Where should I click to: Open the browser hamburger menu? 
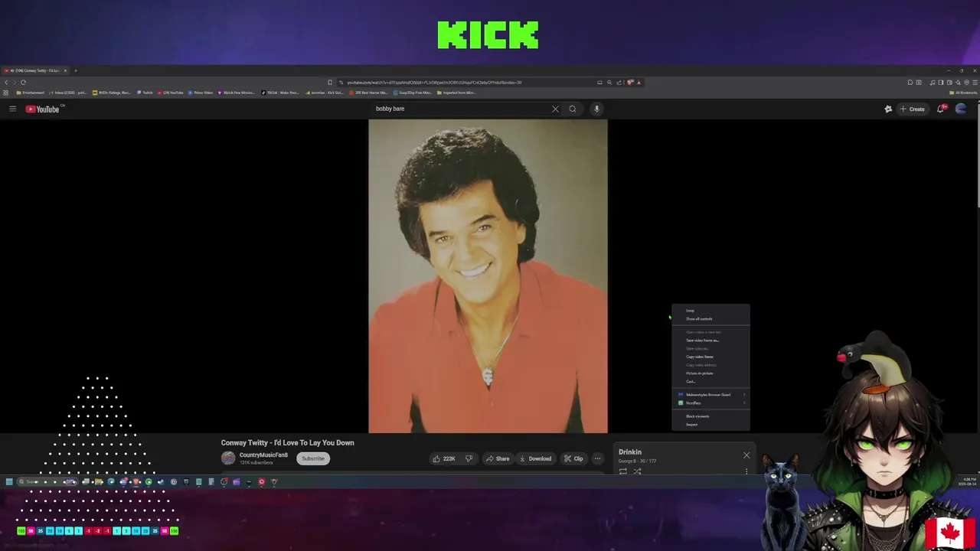[x=975, y=82]
